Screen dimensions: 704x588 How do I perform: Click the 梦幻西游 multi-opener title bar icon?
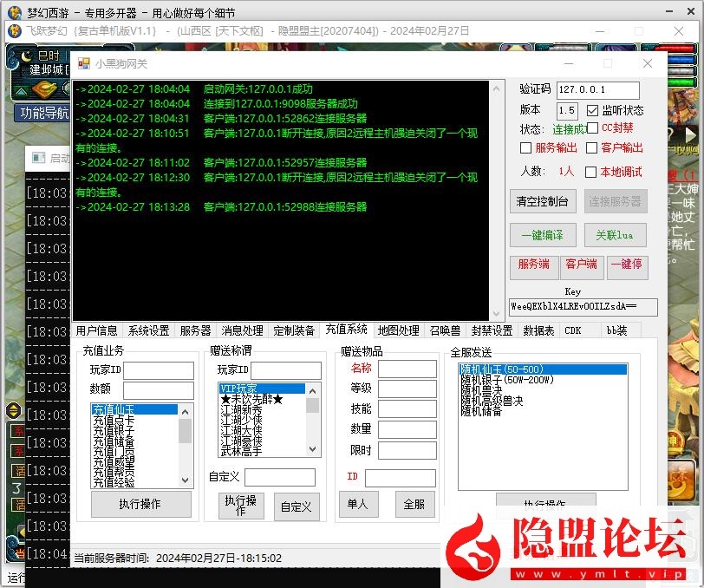click(x=15, y=12)
